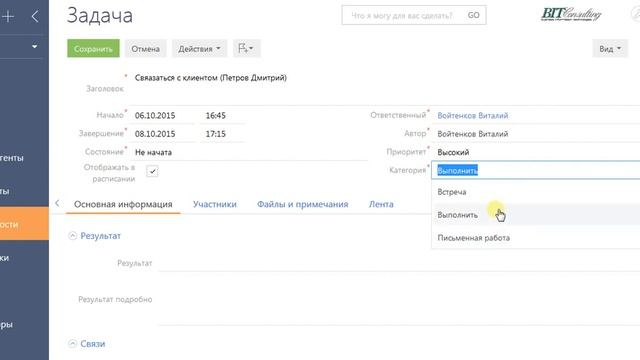Choose Письменная работа from category list

536,238
